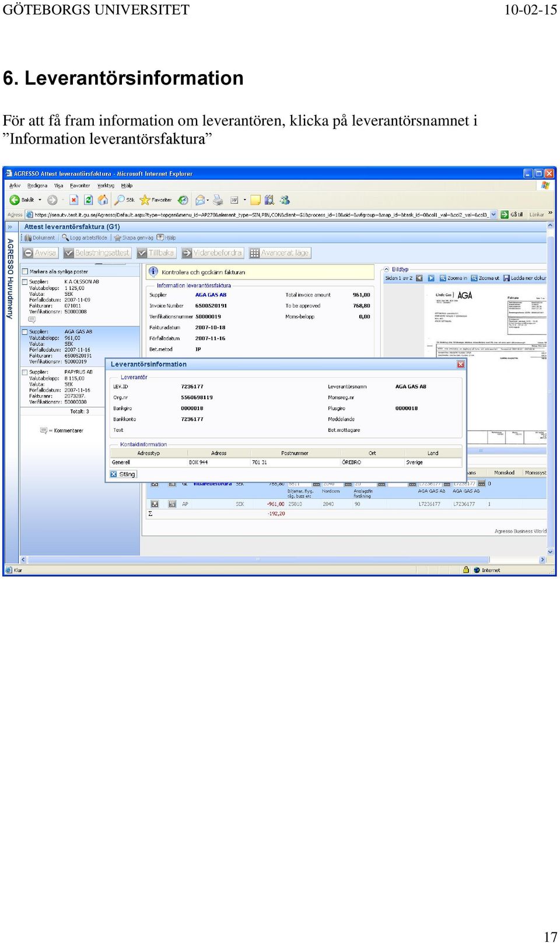Click the Invoice Number 6500520191

pyautogui.click(x=211, y=306)
